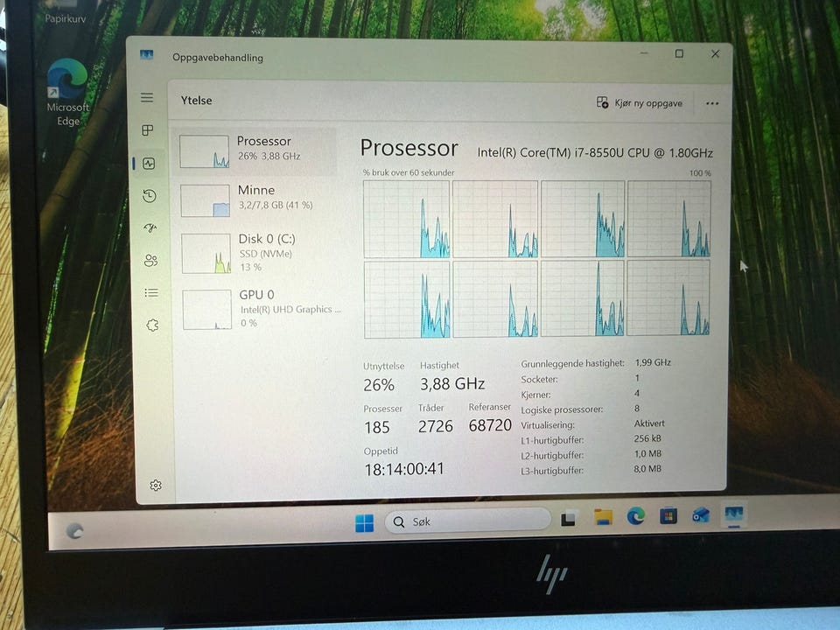
Task: Open Task Manager settings gear
Action: click(x=156, y=485)
